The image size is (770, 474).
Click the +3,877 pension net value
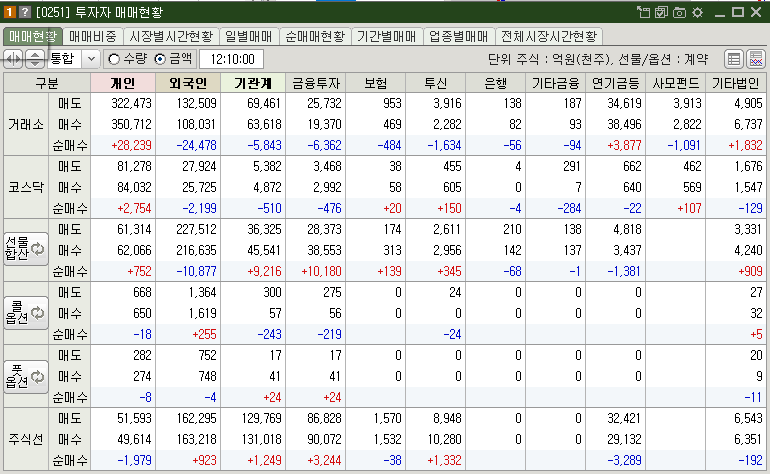(624, 145)
